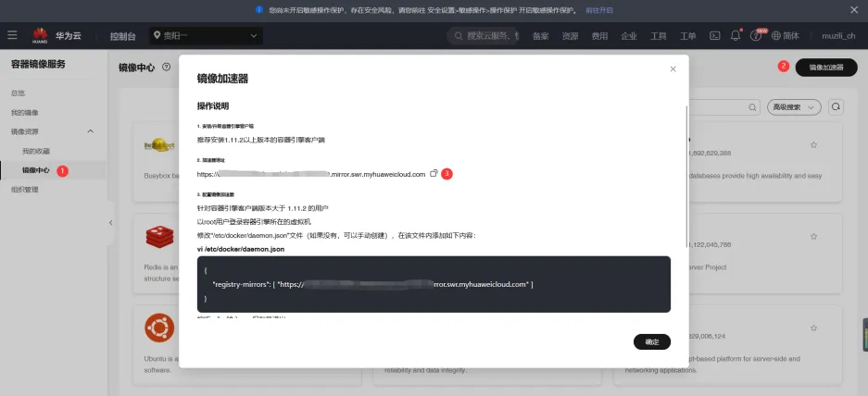Open the hamburger service menu
Image resolution: width=868 pixels, height=396 pixels.
[x=12, y=35]
